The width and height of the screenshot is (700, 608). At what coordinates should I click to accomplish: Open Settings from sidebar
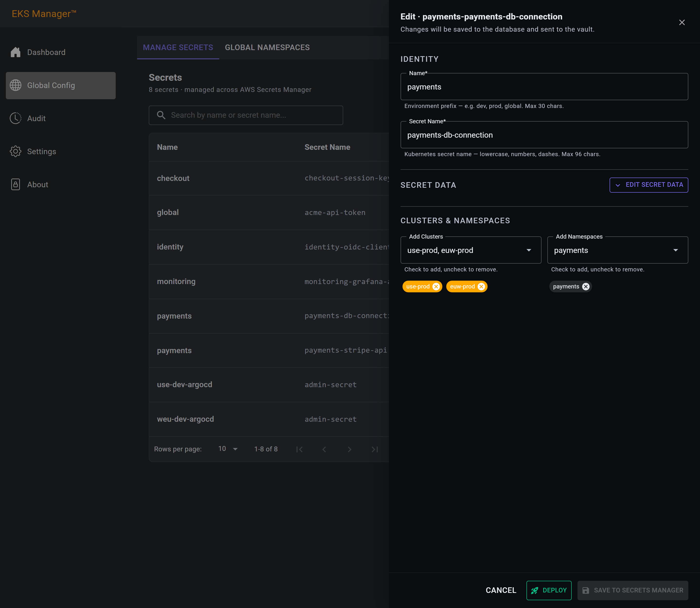point(61,151)
